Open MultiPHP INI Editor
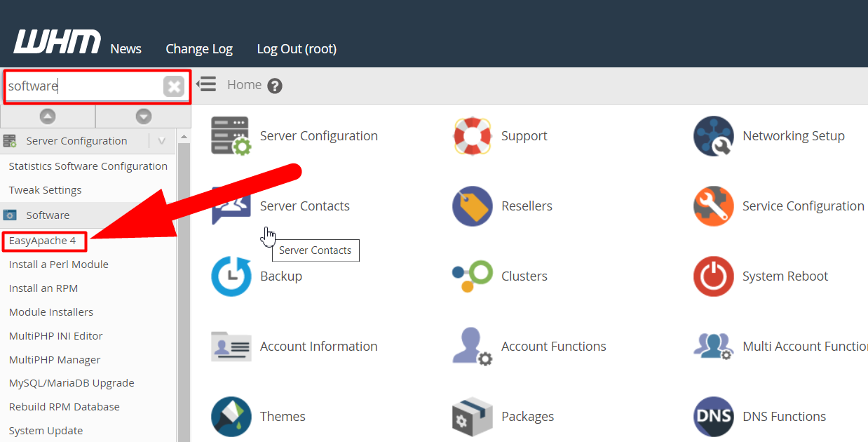Viewport: 868px width, 442px height. click(55, 336)
